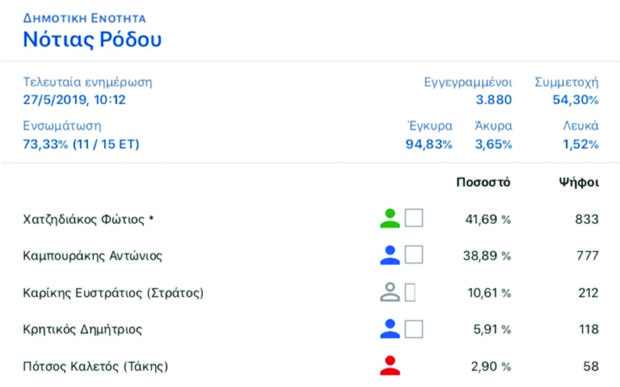This screenshot has height=387, width=620.
Task: Select candidate name Καμπουράκης Αντώνιος
Action: pyautogui.click(x=93, y=256)
